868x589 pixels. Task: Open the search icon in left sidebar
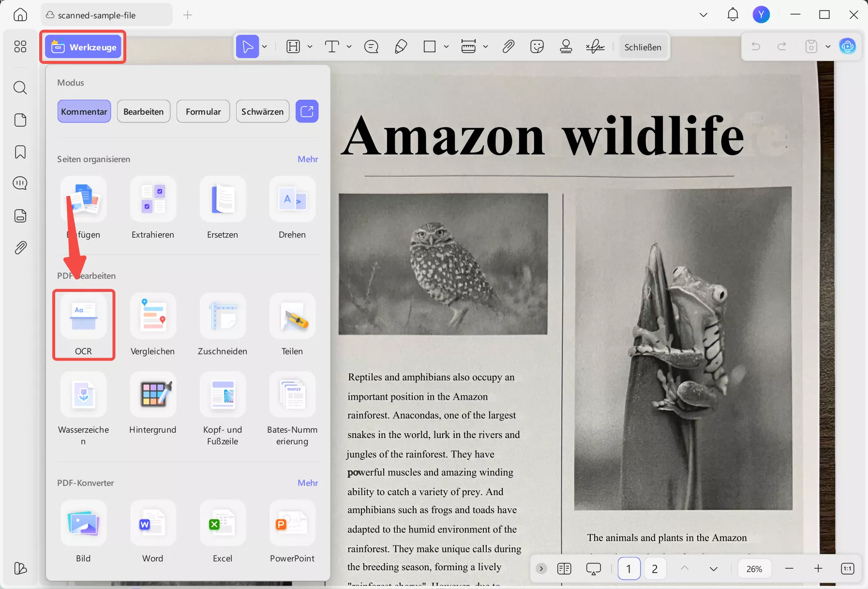(x=20, y=88)
